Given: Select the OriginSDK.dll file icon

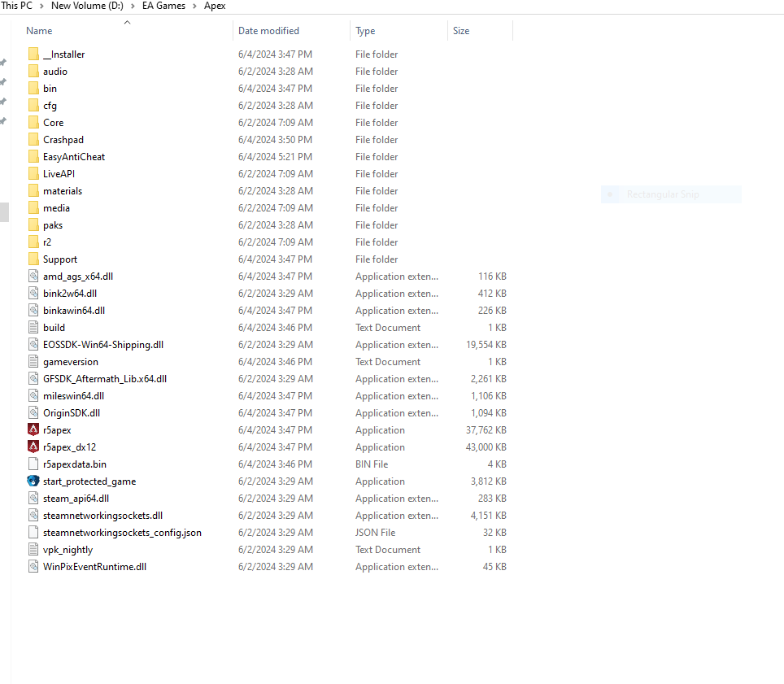Looking at the screenshot, I should coord(33,412).
